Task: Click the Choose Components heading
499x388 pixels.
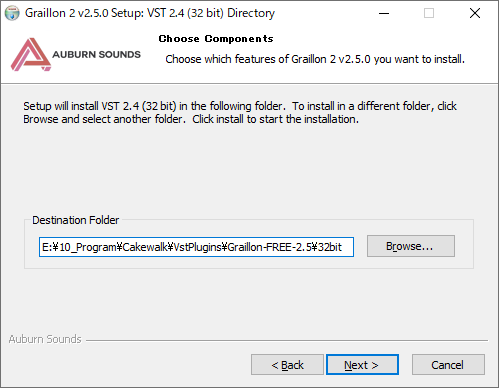Action: 216,39
